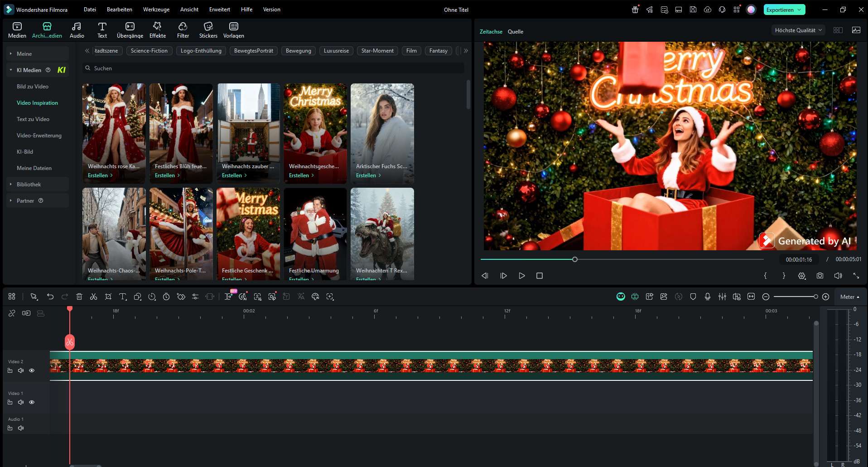
Task: Click Erstellen on the Weihnachts zauber template
Action: pyautogui.click(x=233, y=175)
